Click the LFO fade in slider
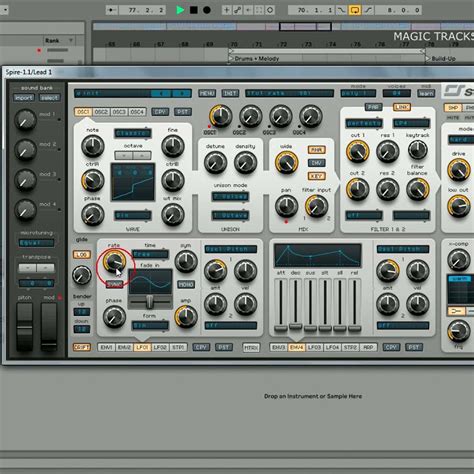 point(150,301)
